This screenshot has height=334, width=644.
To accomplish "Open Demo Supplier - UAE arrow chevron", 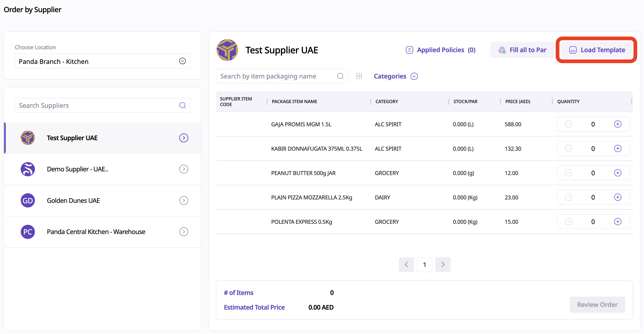I will [x=183, y=169].
